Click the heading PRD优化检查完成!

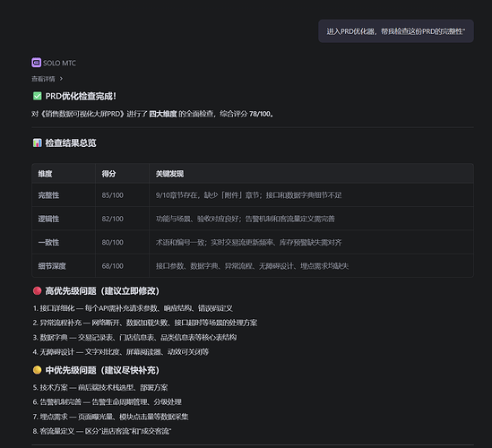tap(81, 96)
